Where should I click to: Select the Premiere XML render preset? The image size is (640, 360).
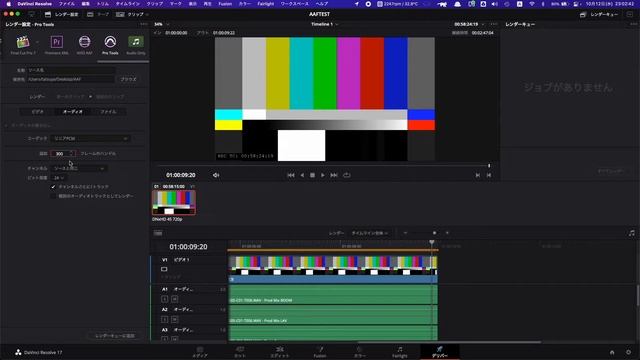[57, 45]
